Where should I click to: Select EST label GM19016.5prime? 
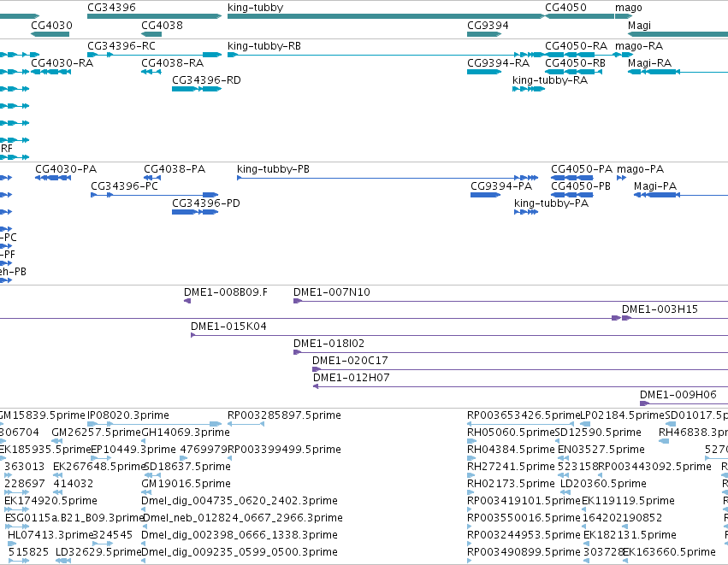(186, 484)
